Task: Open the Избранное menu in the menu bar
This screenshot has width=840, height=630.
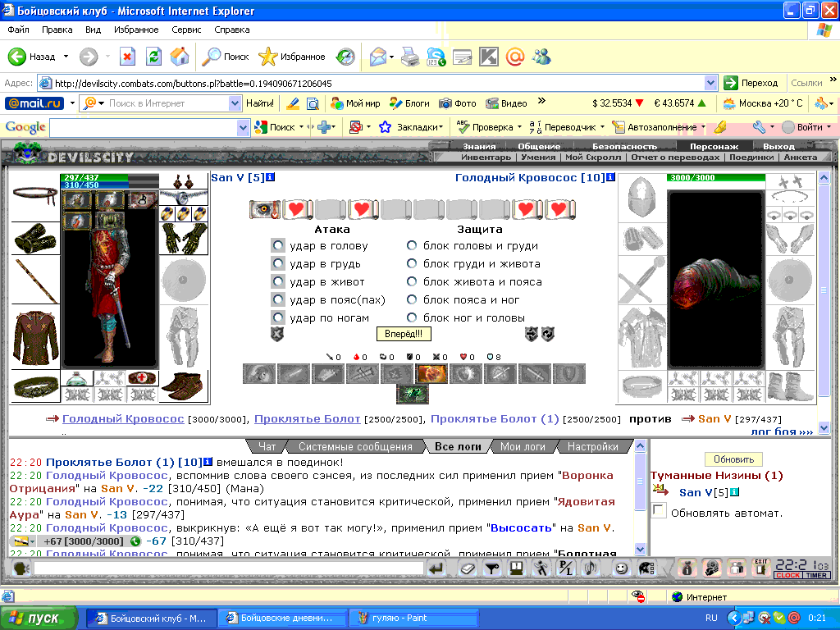Action: (136, 30)
